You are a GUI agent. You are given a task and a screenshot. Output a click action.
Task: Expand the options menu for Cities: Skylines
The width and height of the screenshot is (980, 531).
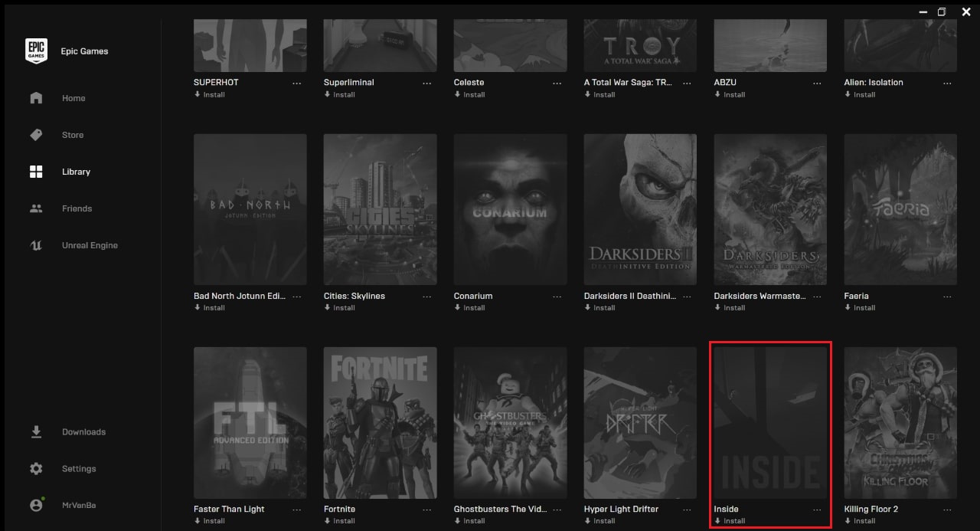pyautogui.click(x=426, y=297)
